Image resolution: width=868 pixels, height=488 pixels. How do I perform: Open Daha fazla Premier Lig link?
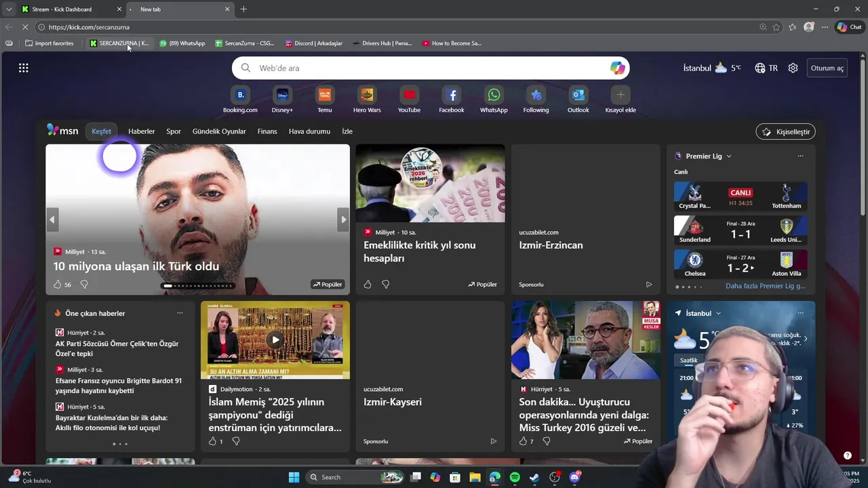(x=766, y=286)
